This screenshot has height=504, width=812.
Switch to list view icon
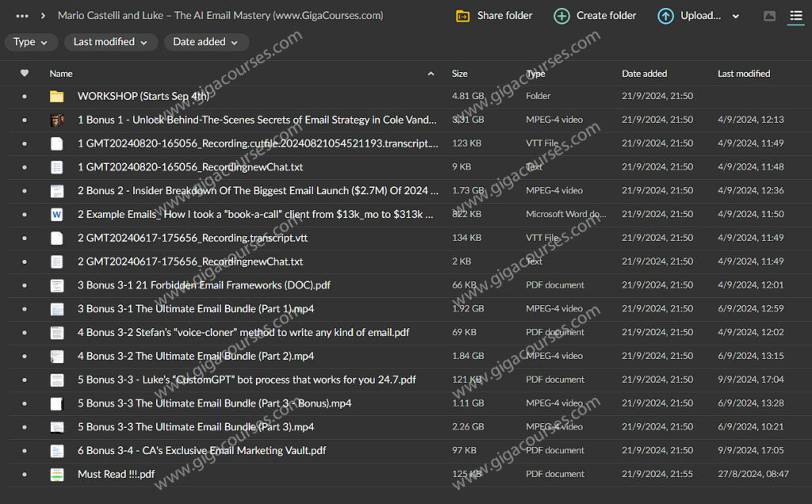coord(795,16)
